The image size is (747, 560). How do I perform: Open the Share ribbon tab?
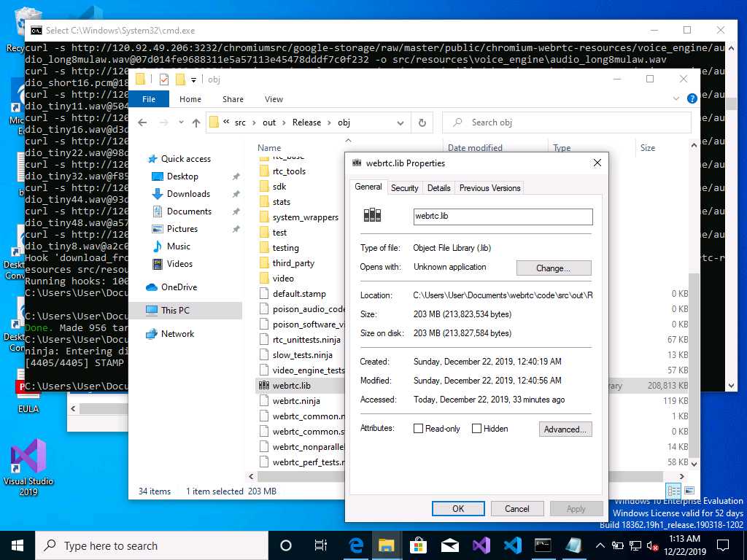(x=233, y=99)
